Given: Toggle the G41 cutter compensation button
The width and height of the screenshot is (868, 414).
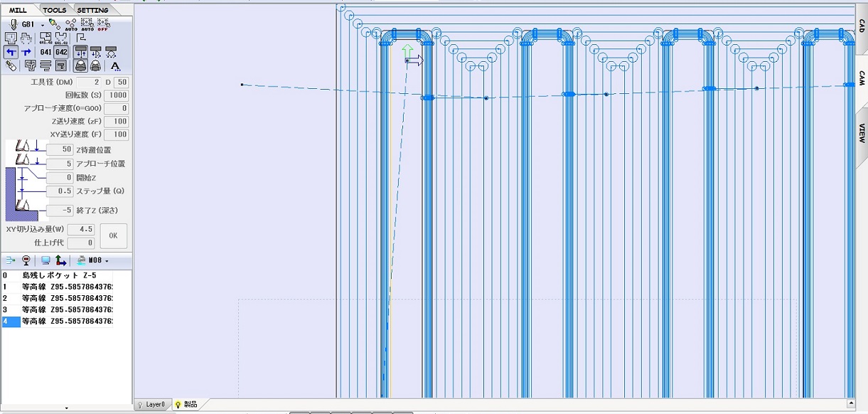Looking at the screenshot, I should [45, 52].
